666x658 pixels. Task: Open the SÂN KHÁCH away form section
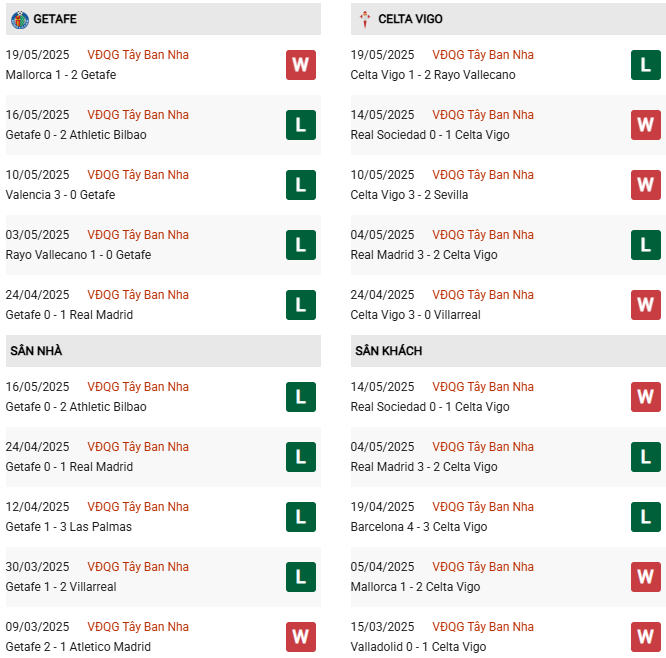click(x=388, y=351)
